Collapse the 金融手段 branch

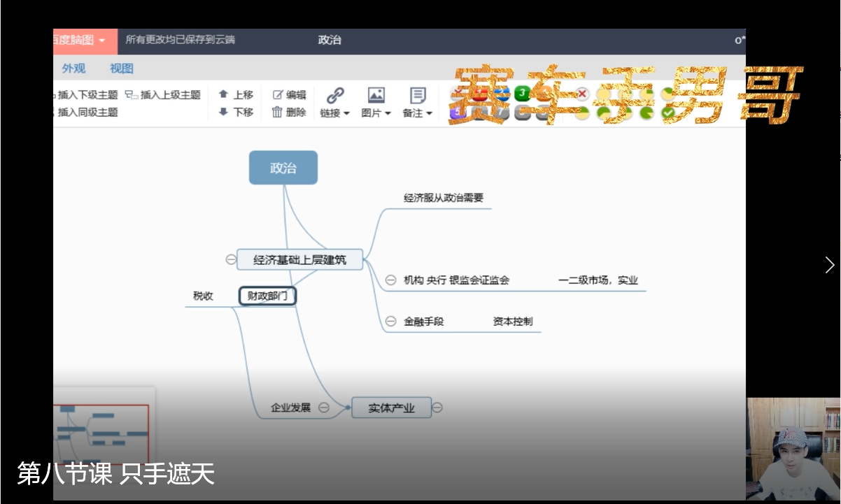click(x=390, y=322)
